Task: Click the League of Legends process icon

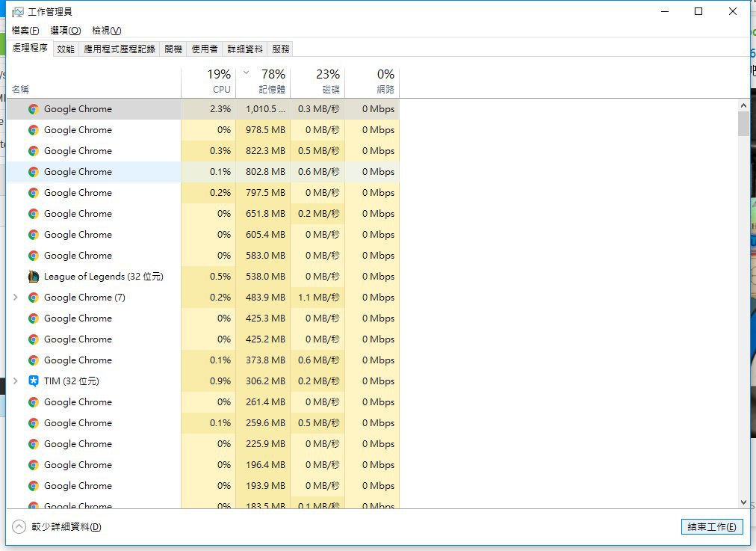Action: tap(33, 277)
